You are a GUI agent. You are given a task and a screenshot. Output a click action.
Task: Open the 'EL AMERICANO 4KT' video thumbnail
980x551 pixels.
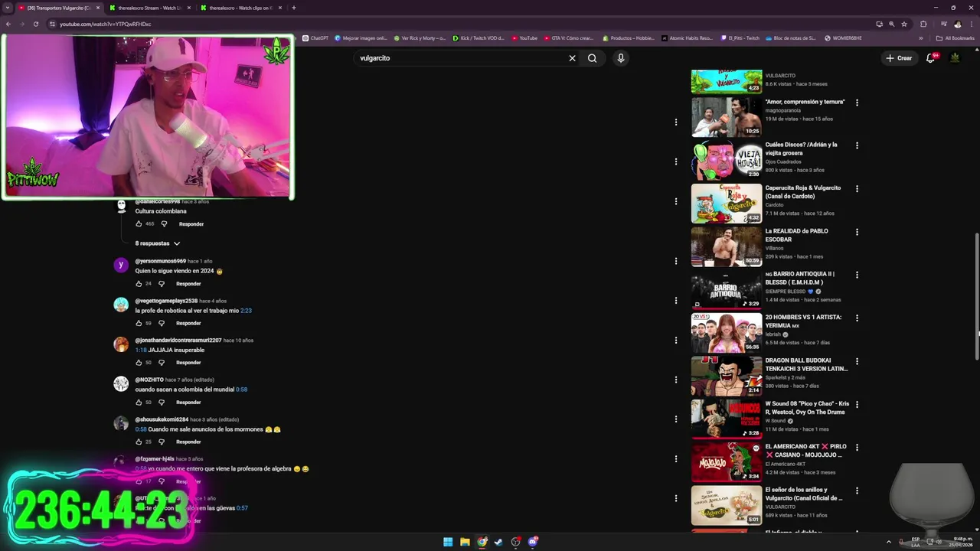pyautogui.click(x=727, y=462)
